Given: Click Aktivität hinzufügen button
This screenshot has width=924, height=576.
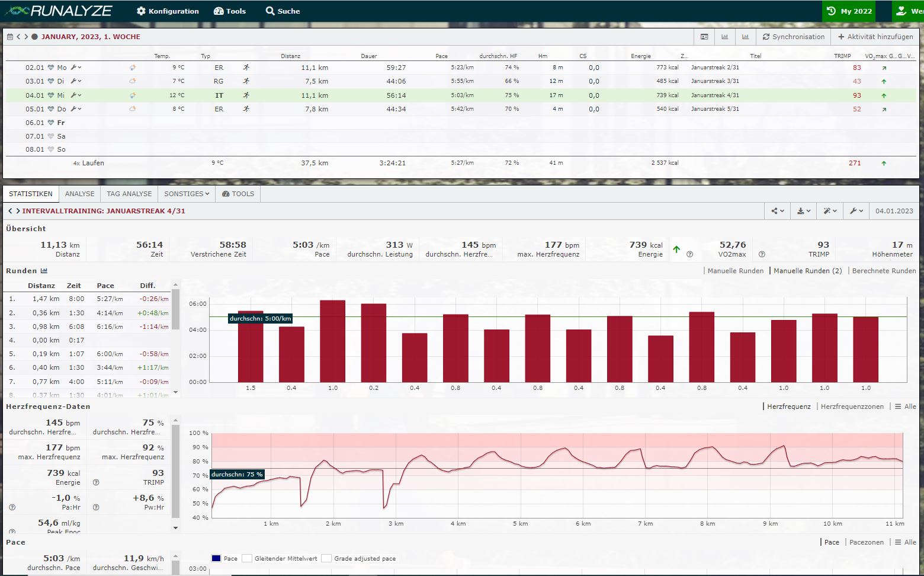Looking at the screenshot, I should [875, 37].
